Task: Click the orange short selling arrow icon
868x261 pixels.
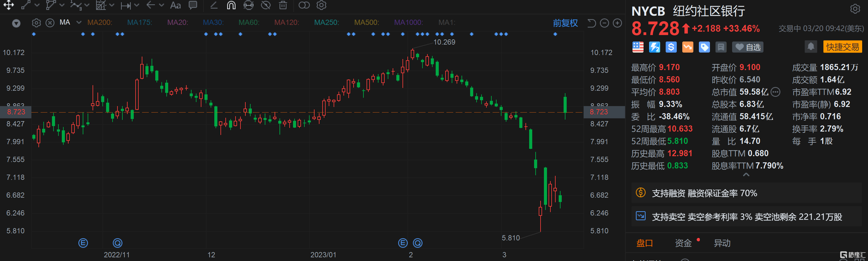Action: [688, 47]
